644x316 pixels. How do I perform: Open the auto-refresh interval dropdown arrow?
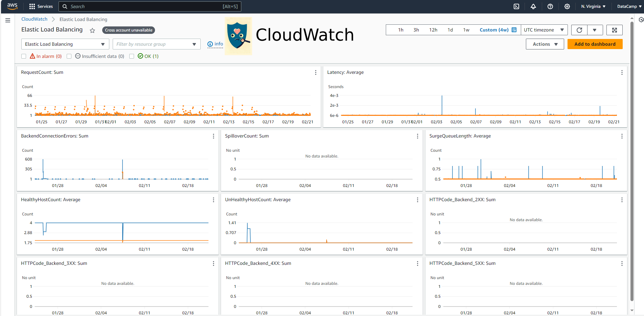(595, 30)
